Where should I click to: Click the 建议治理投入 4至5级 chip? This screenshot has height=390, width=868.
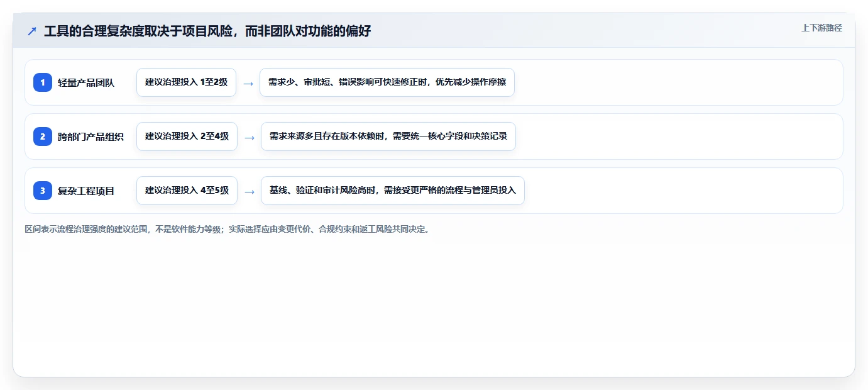point(187,191)
